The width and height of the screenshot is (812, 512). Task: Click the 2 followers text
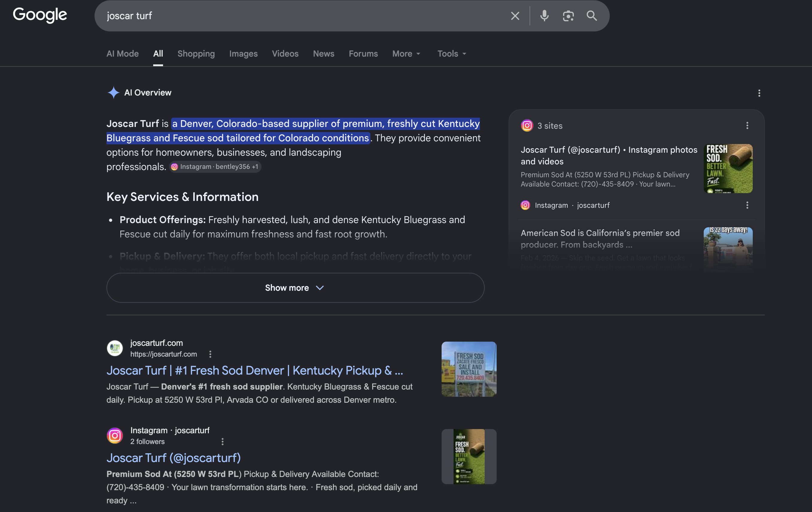pyautogui.click(x=148, y=441)
